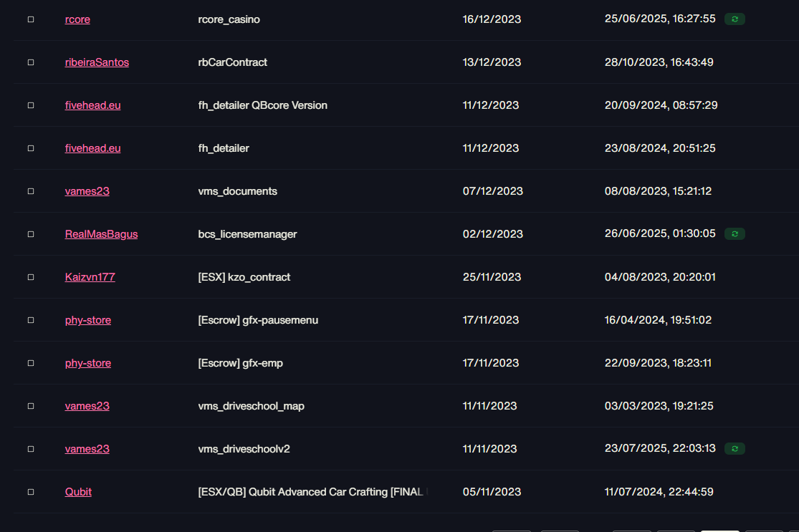The height and width of the screenshot is (532, 799).
Task: Open fivehead.eu link for fh_detailer
Action: pos(92,148)
